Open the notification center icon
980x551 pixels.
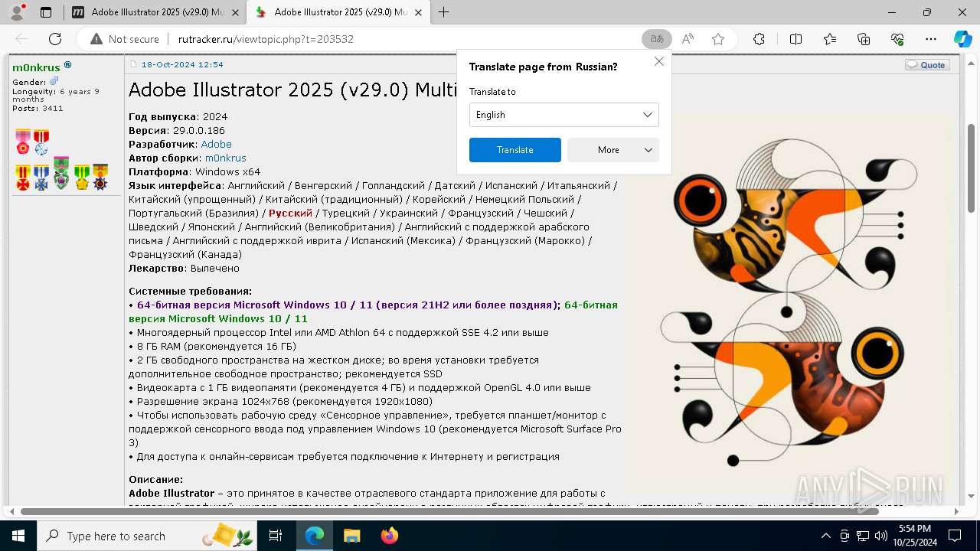[955, 536]
